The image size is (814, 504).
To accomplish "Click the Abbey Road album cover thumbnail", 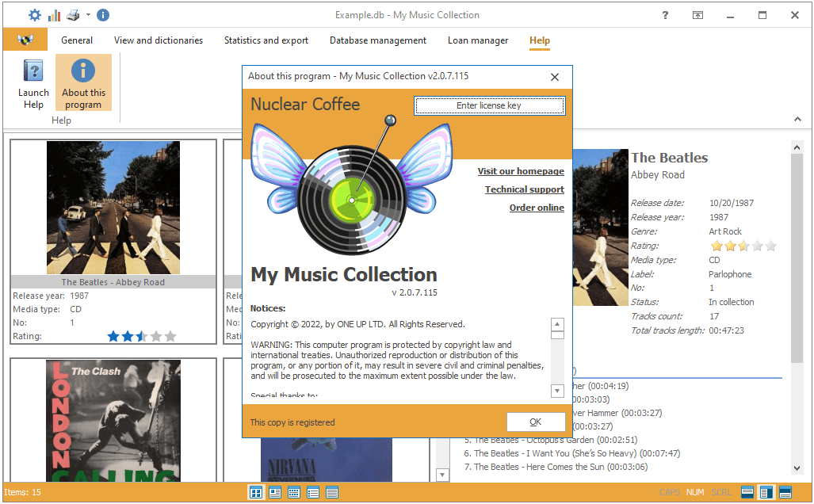I will (x=113, y=208).
